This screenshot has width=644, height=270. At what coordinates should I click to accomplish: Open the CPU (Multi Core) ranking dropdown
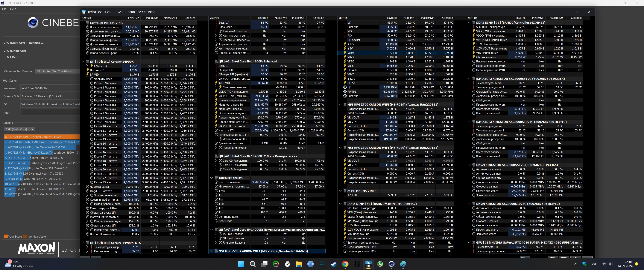click(x=19, y=129)
